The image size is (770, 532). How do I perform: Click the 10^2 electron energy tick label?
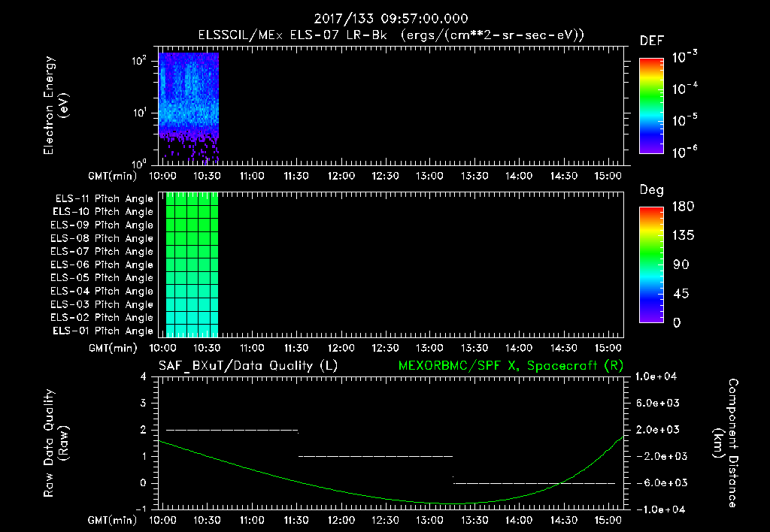point(139,61)
